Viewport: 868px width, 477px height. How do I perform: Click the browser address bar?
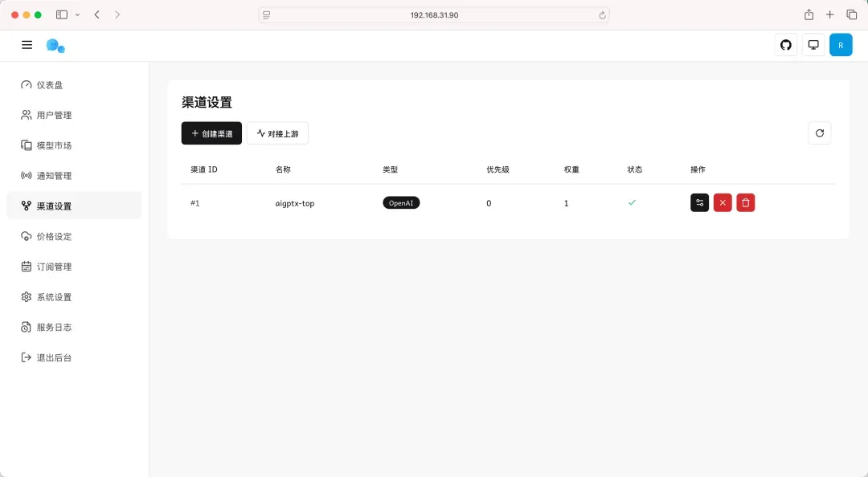click(434, 15)
